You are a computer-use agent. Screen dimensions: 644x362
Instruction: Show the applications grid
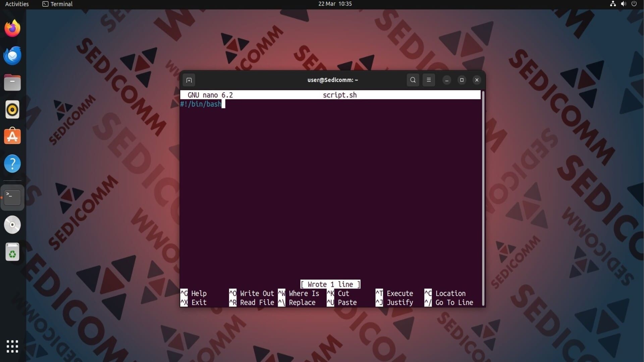coord(12,346)
